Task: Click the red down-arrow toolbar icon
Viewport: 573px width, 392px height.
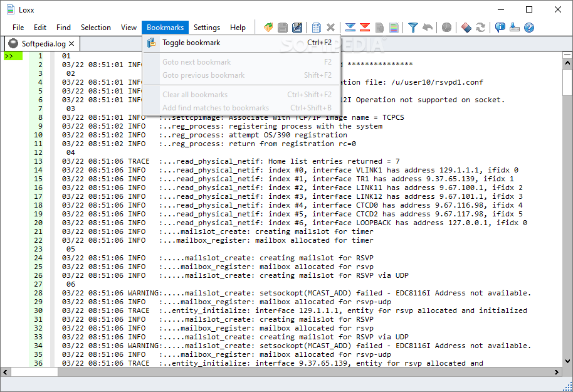Action: (365, 28)
